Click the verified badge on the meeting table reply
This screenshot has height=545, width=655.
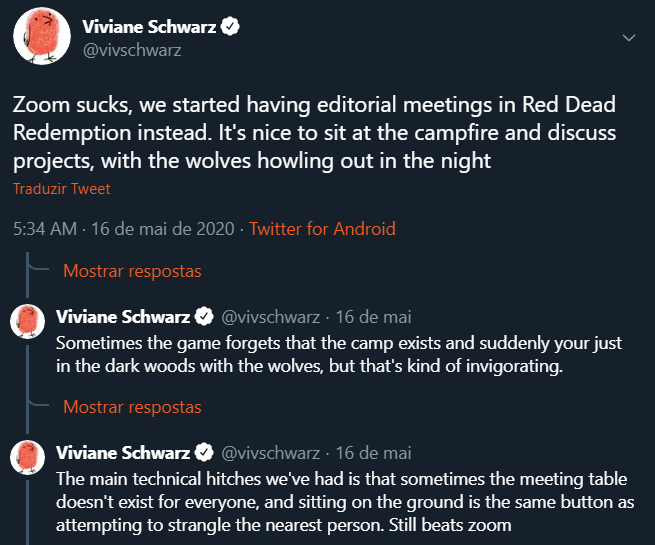[203, 453]
